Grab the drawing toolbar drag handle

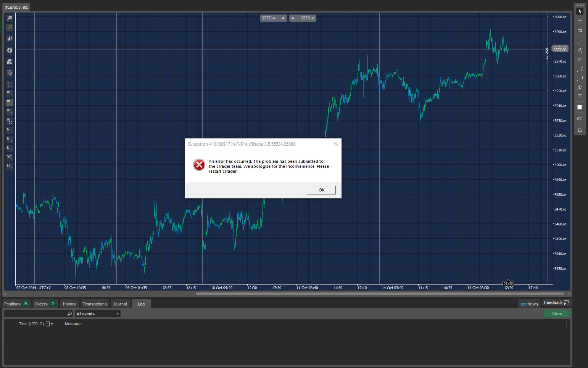pos(580,5)
